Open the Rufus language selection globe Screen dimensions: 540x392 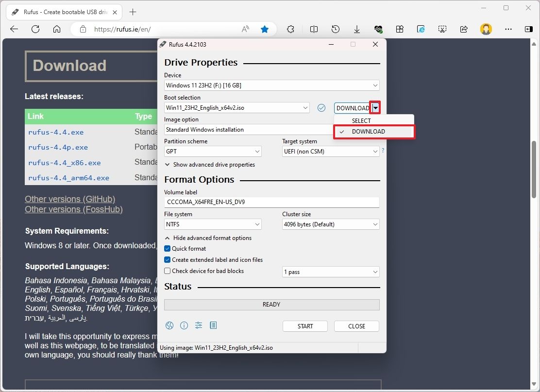click(169, 325)
